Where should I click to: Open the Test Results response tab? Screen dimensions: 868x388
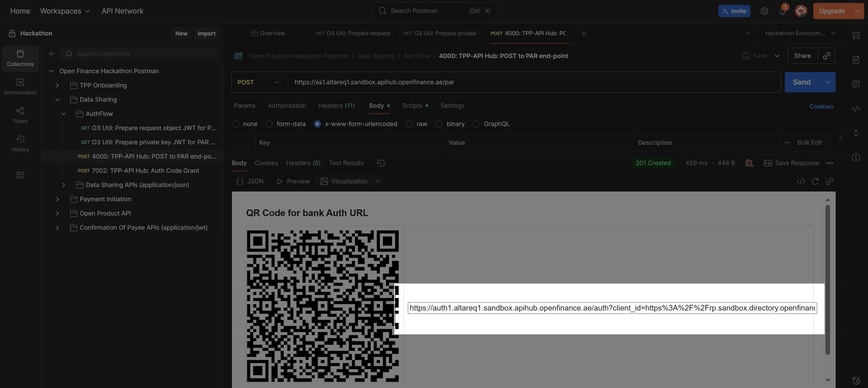[x=346, y=163]
